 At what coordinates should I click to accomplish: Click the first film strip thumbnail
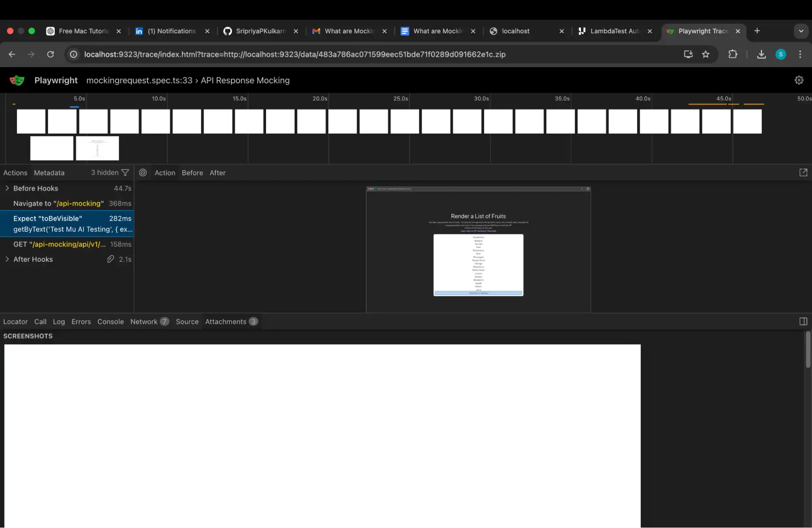pos(31,121)
